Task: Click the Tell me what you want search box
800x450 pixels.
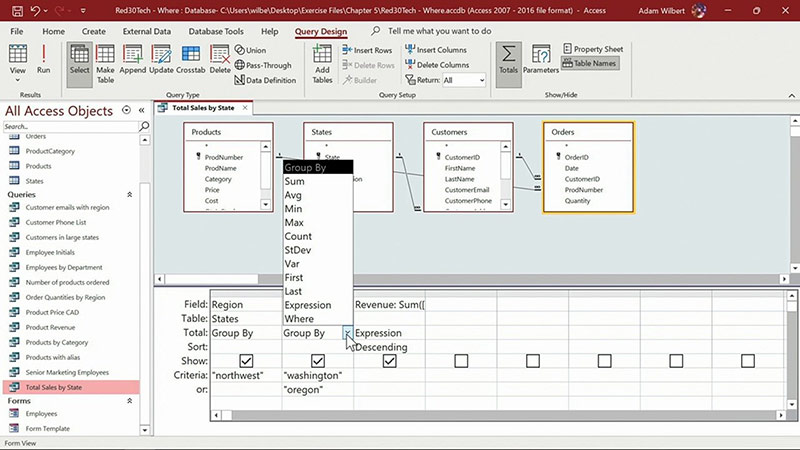Action: 439,31
